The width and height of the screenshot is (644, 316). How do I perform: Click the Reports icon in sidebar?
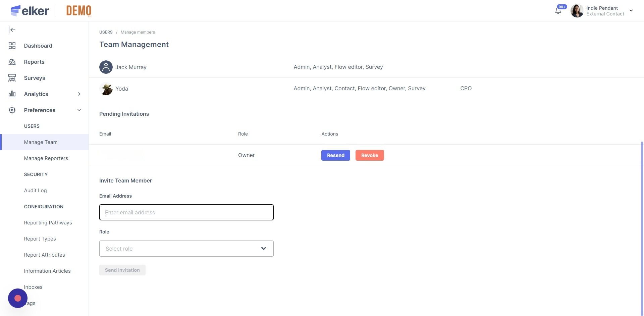12,62
